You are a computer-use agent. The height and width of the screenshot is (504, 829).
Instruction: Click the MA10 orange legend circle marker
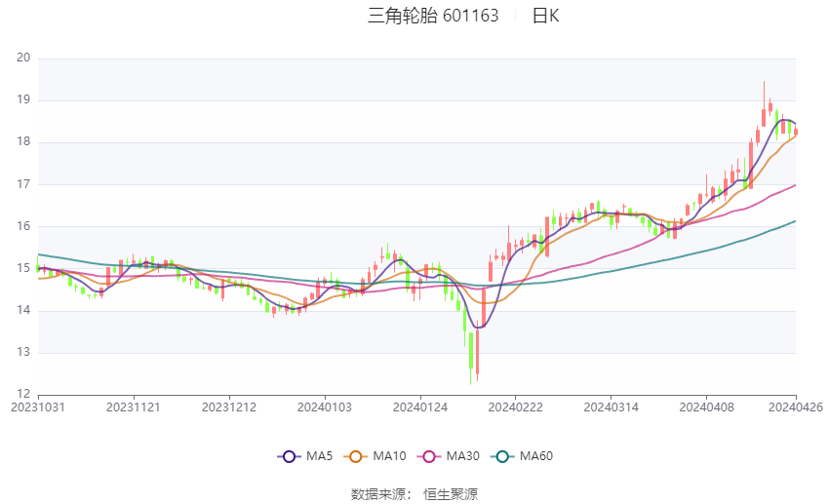356,455
